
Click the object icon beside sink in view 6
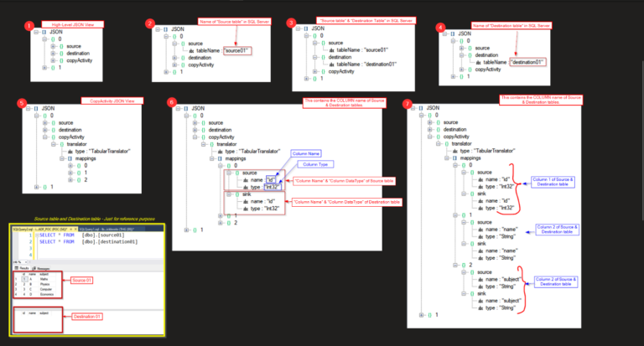(x=237, y=194)
